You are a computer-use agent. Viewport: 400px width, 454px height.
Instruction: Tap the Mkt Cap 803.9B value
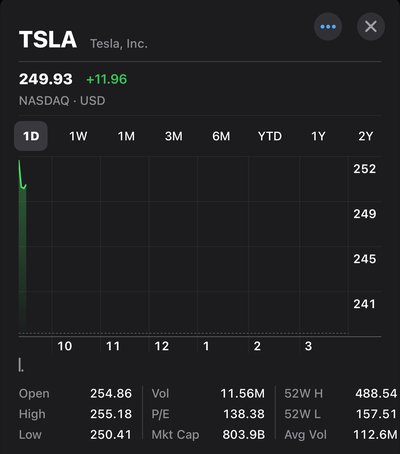244,435
